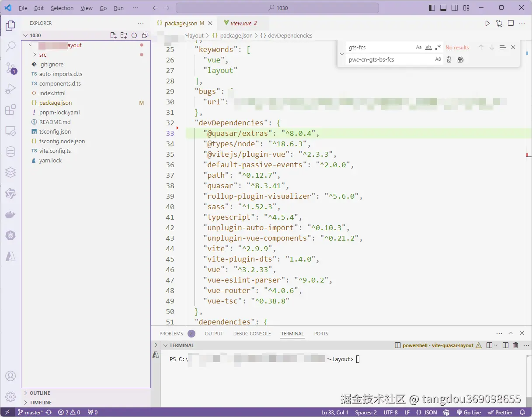Collapse all folders in Explorer
Image resolution: width=532 pixels, height=417 pixels.
coord(145,35)
